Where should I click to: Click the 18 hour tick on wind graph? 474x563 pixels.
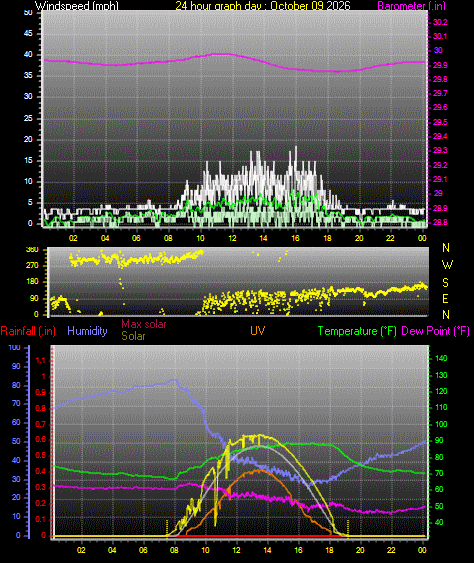[x=327, y=238]
